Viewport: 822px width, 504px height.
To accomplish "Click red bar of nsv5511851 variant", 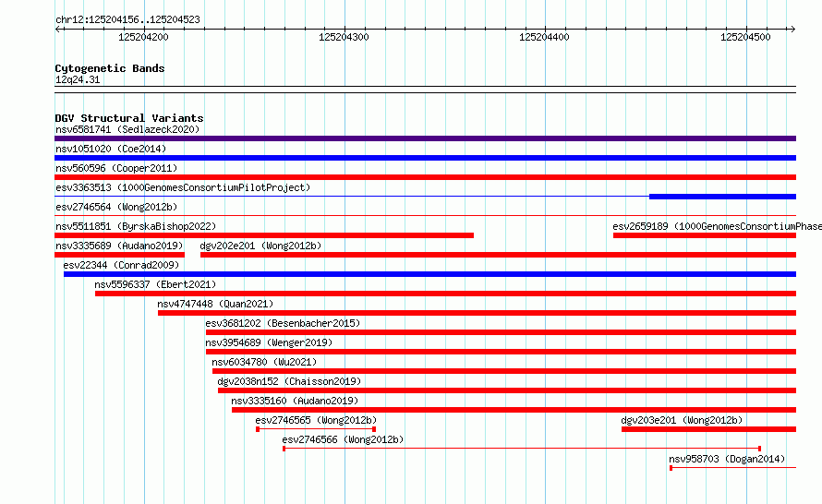I will [x=264, y=235].
